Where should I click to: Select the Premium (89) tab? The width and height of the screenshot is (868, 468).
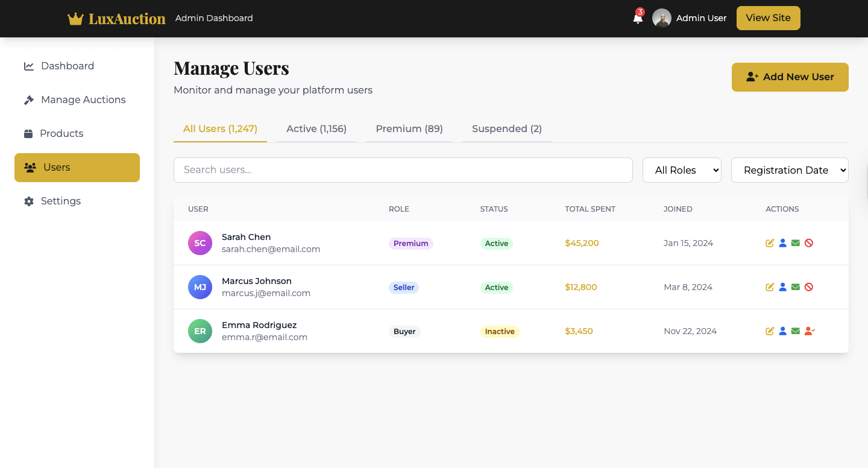point(409,128)
